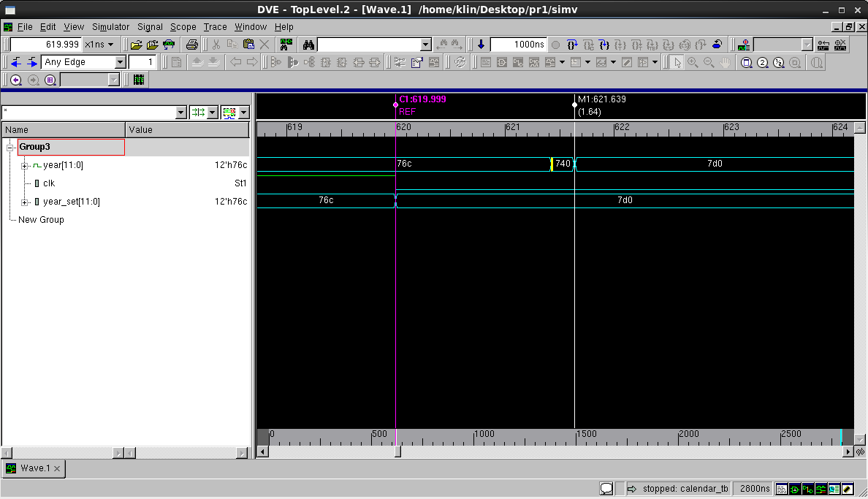Click the edge count field showing 1
868x499 pixels.
(142, 62)
